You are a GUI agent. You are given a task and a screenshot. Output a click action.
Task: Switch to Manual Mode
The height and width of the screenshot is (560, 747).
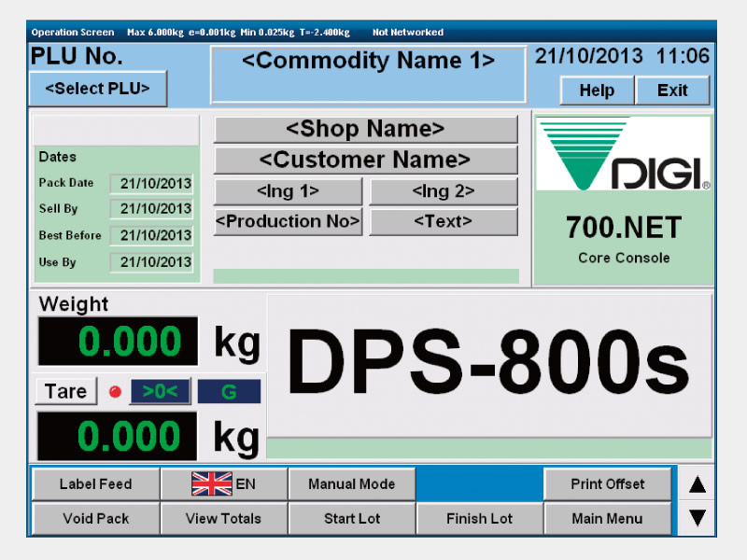pos(352,484)
